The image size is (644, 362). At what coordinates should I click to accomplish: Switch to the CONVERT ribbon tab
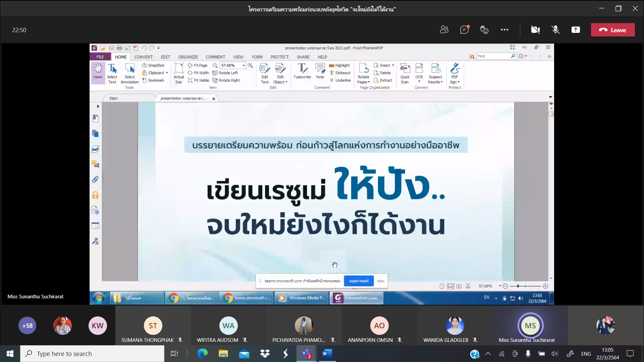point(144,57)
